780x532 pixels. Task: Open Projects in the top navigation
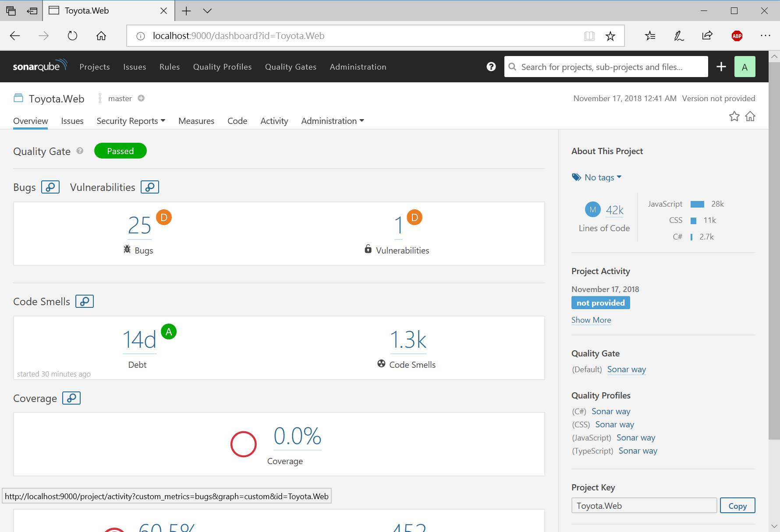(95, 67)
